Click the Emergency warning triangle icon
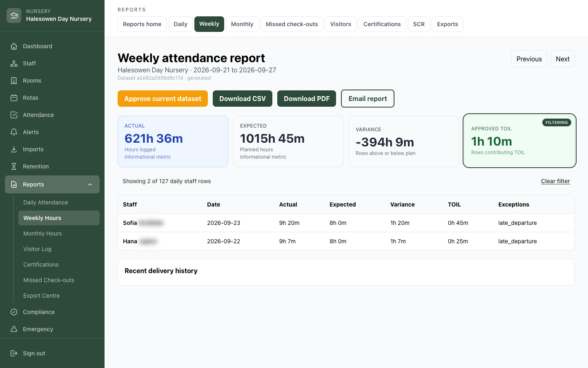 [14, 329]
